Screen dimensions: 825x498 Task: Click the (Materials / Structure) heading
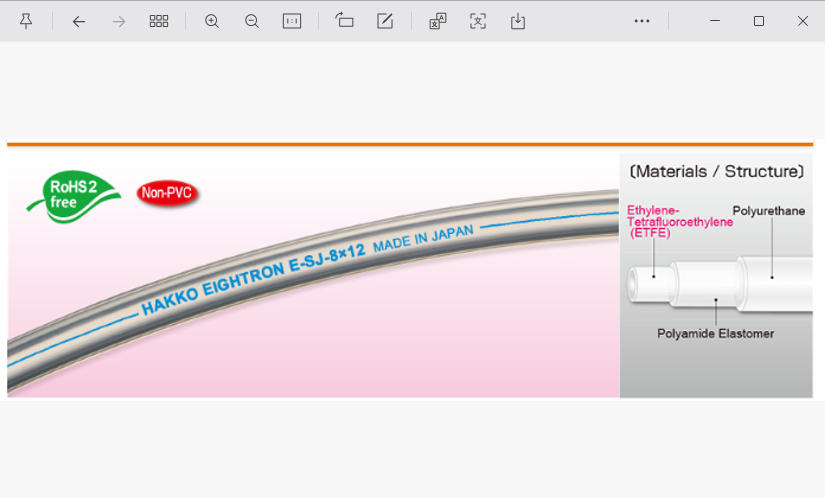717,171
